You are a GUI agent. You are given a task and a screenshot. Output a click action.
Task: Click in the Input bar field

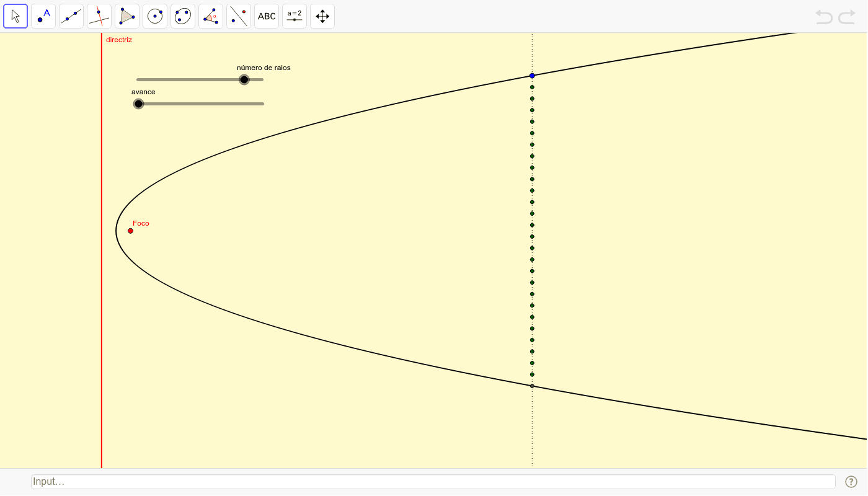433,482
